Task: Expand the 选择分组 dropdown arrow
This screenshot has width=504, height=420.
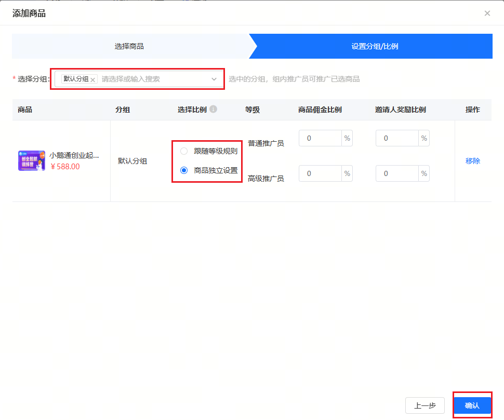Action: [214, 79]
